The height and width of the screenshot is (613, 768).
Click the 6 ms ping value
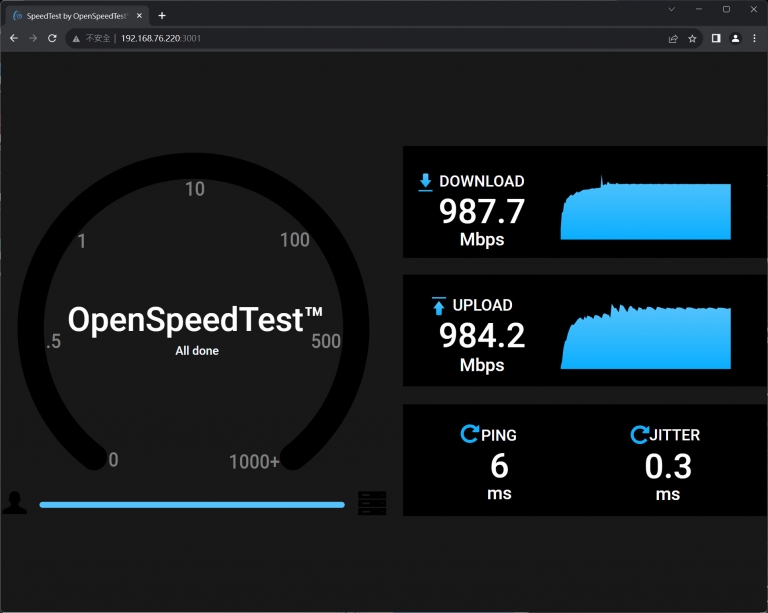click(x=499, y=466)
